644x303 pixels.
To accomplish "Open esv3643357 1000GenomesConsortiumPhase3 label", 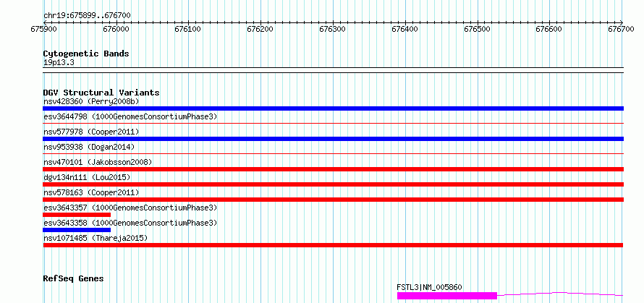I will (x=130, y=208).
